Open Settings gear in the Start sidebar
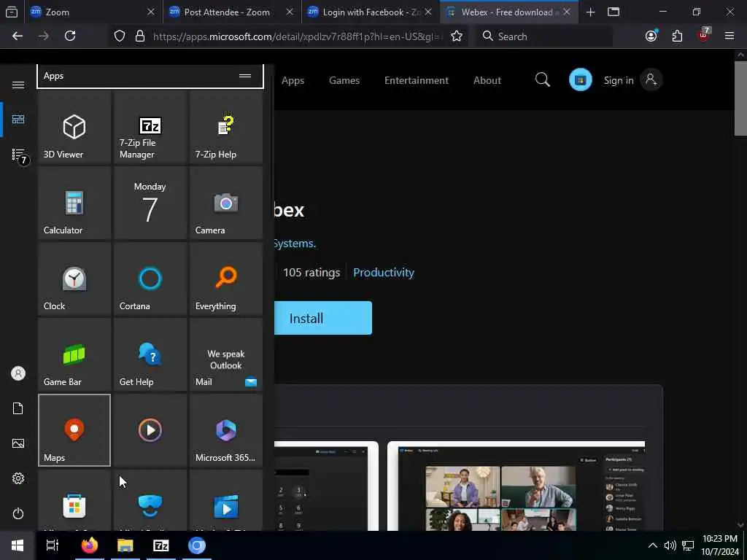Viewport: 747px width, 560px height. point(18,478)
